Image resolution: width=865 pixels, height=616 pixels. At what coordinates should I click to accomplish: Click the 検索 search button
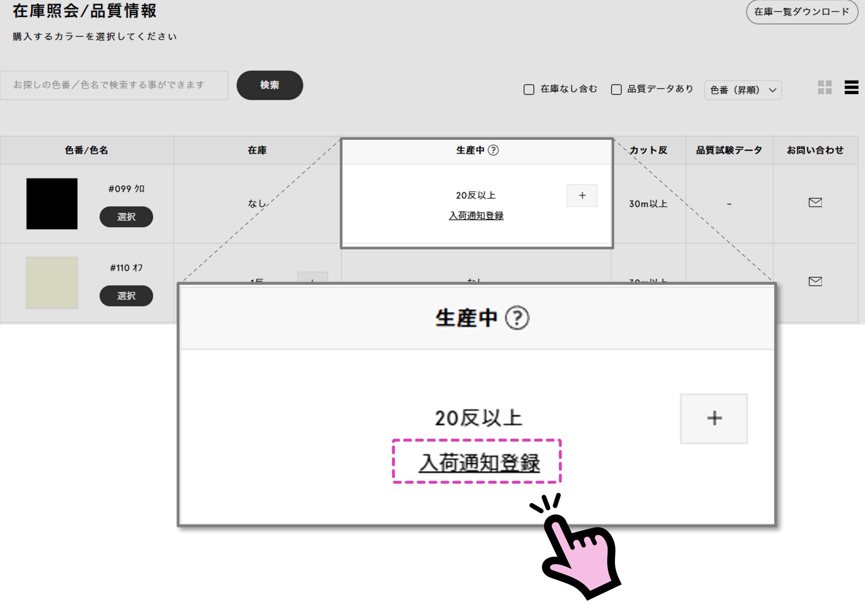[270, 85]
